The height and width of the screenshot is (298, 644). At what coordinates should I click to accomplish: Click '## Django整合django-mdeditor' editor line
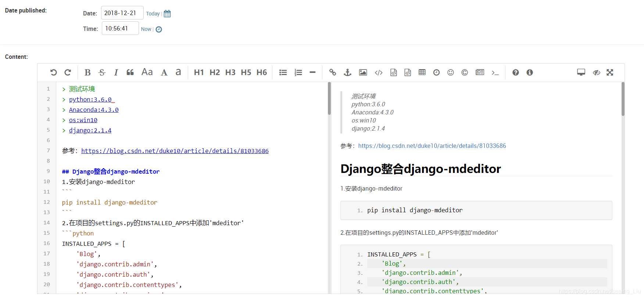pyautogui.click(x=111, y=171)
